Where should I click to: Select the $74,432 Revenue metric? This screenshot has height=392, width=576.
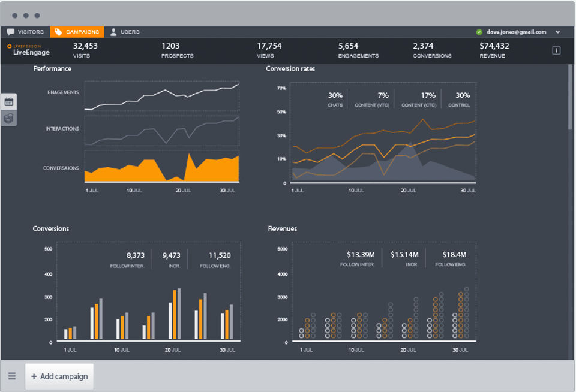coord(494,50)
